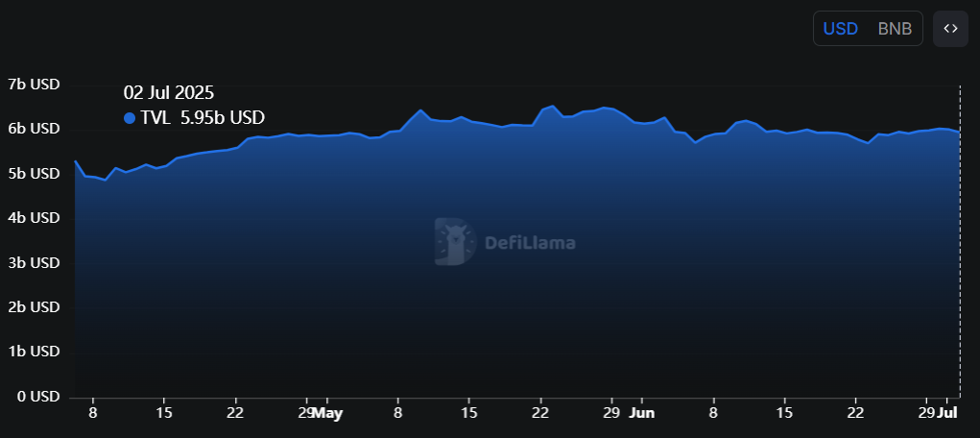Click the 0 USD y-axis label
This screenshot has width=980, height=438.
point(36,397)
